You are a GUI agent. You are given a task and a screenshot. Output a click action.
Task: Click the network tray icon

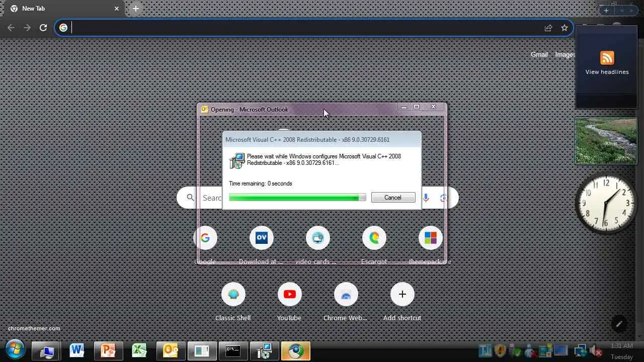tap(580, 350)
